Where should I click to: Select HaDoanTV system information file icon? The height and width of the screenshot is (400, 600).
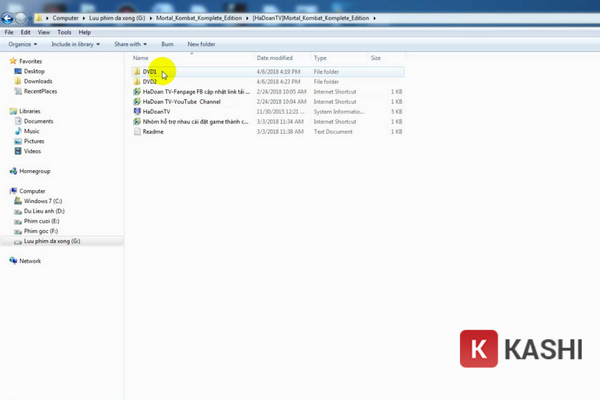coord(137,111)
